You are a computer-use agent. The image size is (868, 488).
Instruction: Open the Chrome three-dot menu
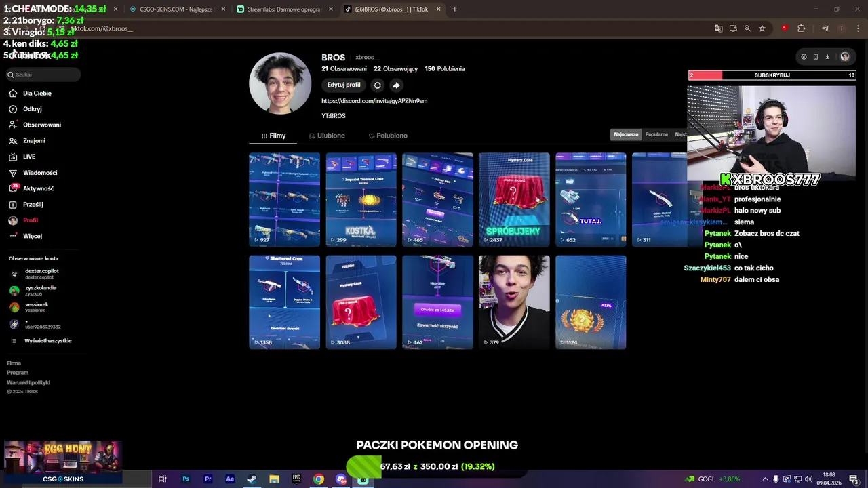pos(858,28)
